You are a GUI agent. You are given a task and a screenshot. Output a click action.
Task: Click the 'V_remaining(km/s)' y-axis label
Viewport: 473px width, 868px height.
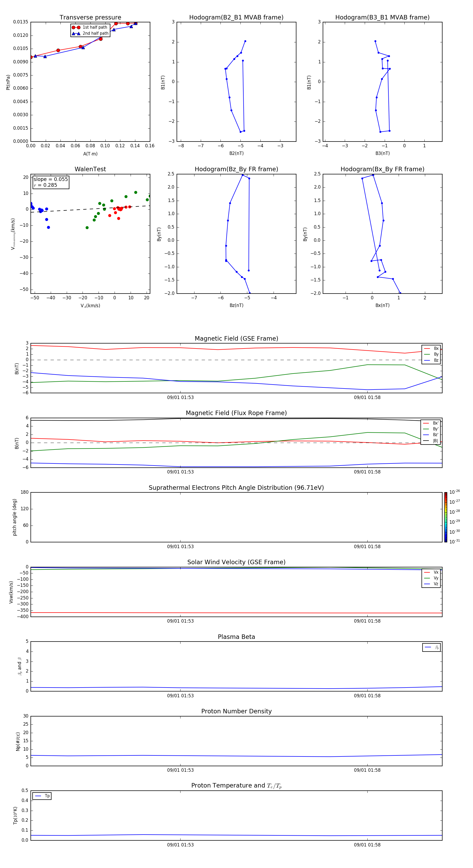13,234
